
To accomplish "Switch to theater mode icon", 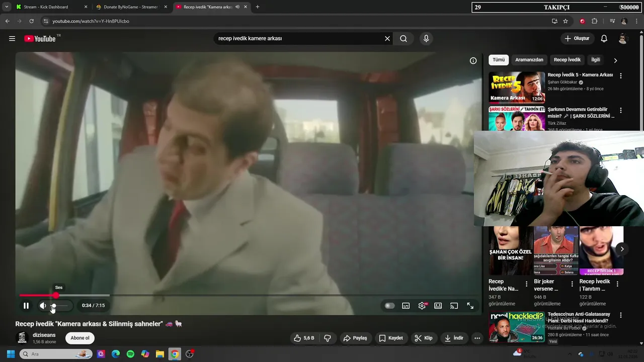I will (438, 306).
